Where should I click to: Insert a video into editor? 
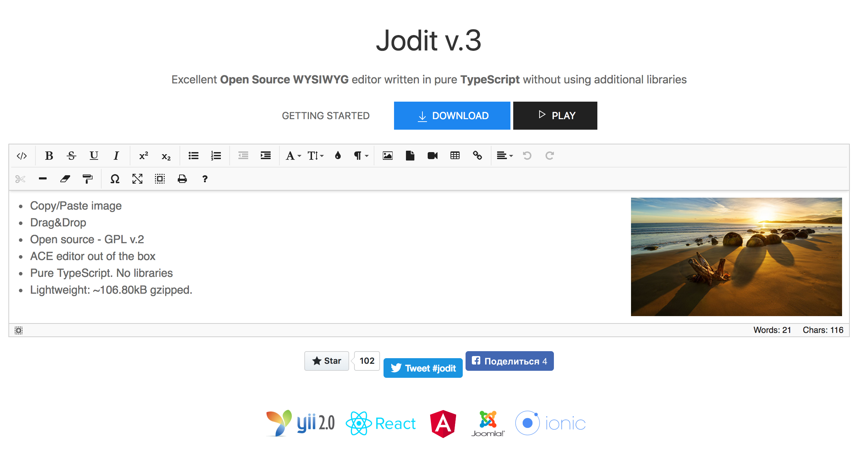(x=432, y=156)
